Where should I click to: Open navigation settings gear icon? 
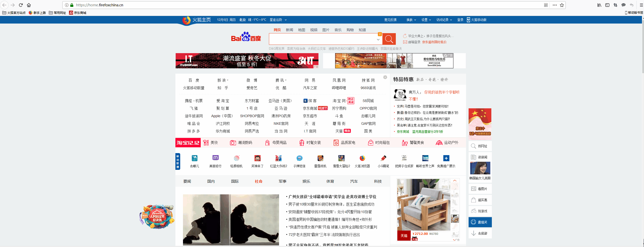point(385,77)
